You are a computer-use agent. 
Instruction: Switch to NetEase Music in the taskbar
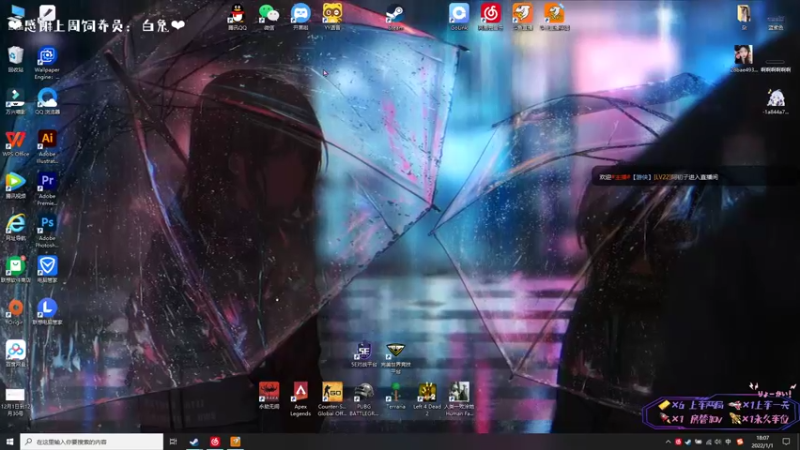click(215, 441)
